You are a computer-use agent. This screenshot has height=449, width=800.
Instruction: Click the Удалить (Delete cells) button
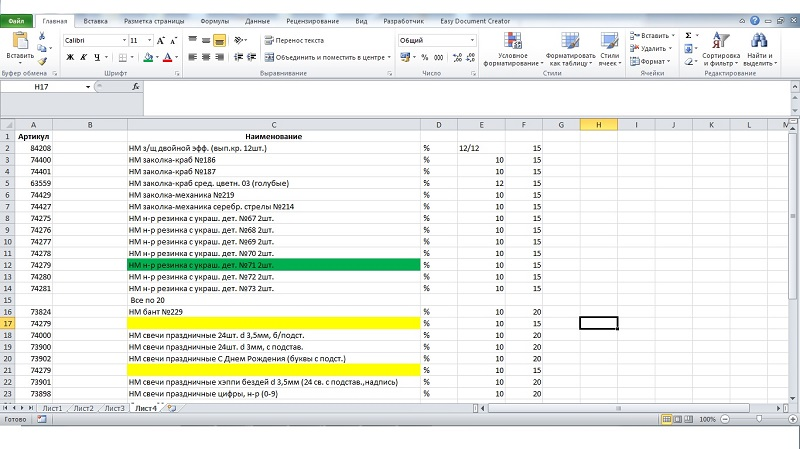point(655,48)
